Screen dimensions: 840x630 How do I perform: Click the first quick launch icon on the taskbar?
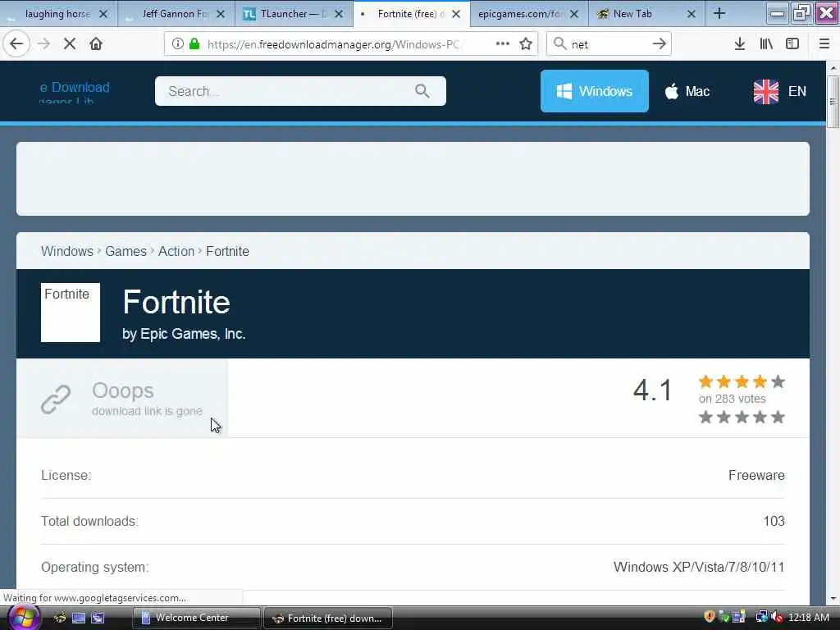click(x=60, y=619)
